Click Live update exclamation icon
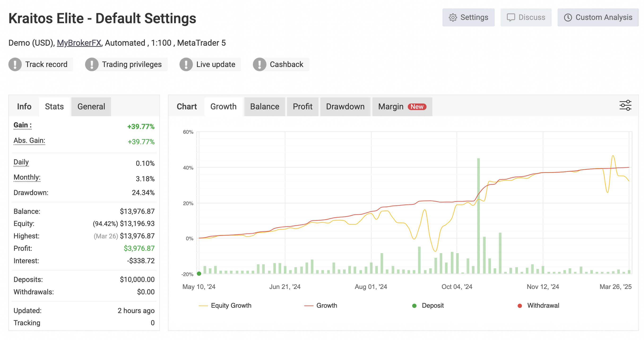The width and height of the screenshot is (644, 340). coord(186,64)
